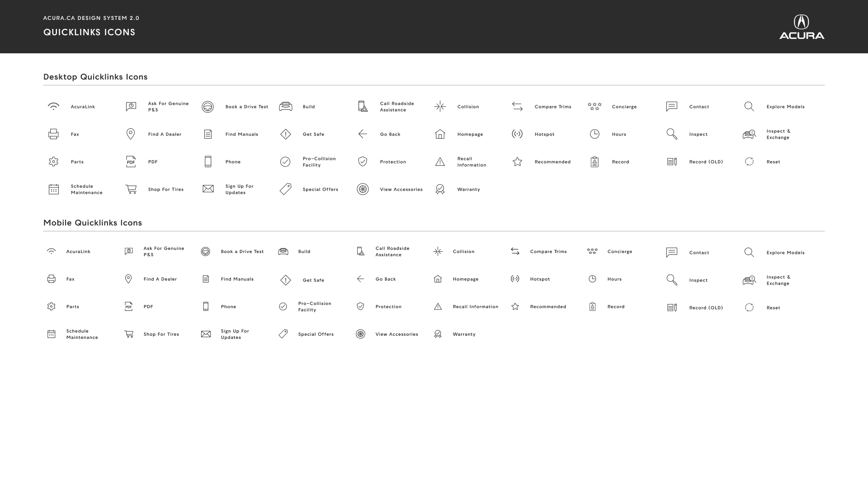The width and height of the screenshot is (868, 488).
Task: Click the desktop Contact chat bubble icon
Action: click(672, 107)
